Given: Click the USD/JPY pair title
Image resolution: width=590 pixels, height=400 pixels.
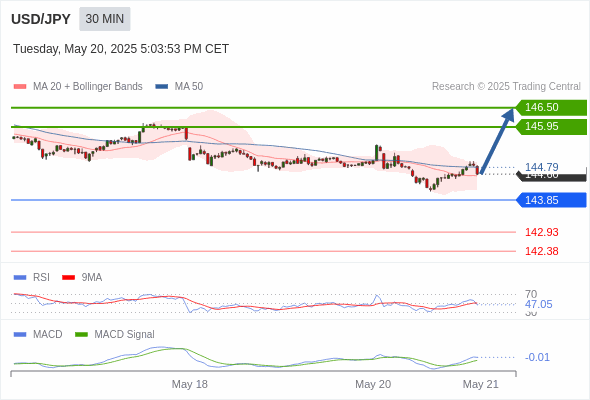Looking at the screenshot, I should pyautogui.click(x=41, y=19).
